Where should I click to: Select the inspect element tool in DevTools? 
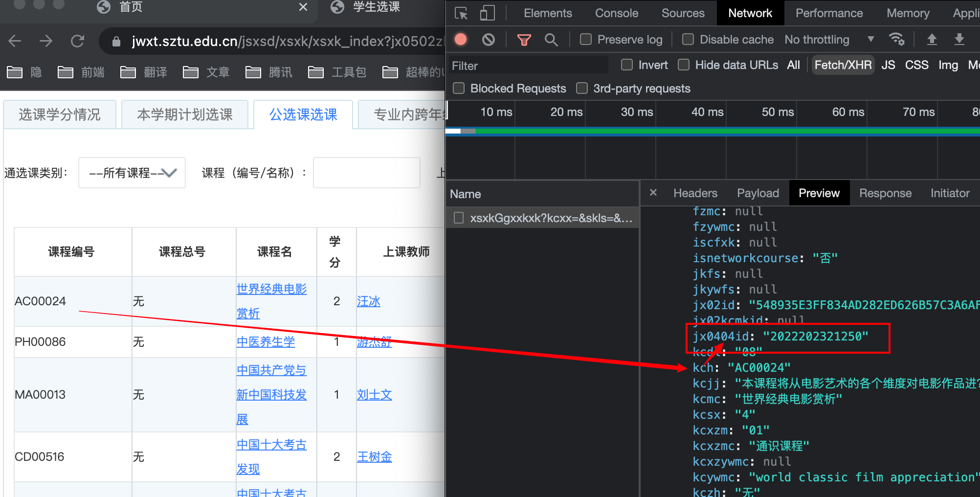[460, 13]
